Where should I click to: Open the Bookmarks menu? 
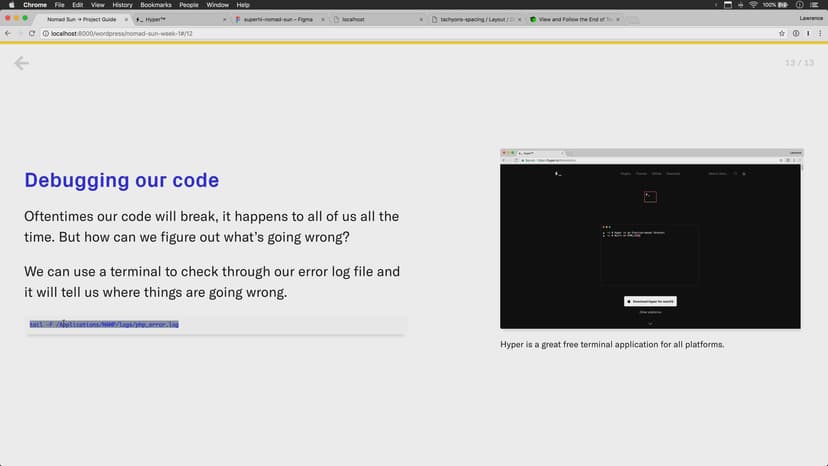[x=156, y=5]
